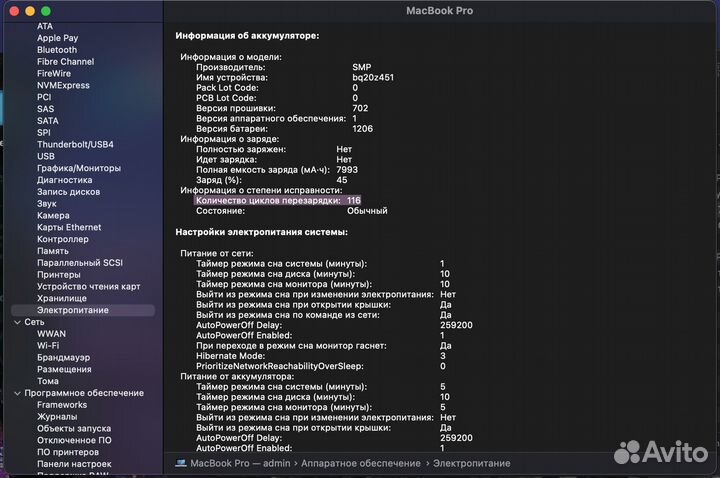This screenshot has height=478, width=720.
Task: Select Камера in the sidebar
Action: pos(53,216)
